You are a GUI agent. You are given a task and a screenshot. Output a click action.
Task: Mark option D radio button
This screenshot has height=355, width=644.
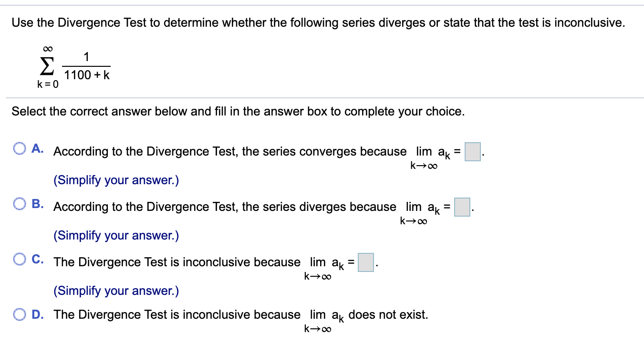coord(20,314)
